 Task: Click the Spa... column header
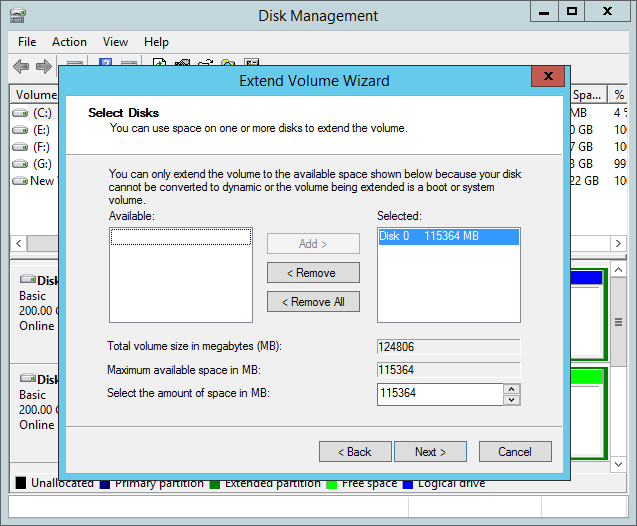(x=588, y=95)
